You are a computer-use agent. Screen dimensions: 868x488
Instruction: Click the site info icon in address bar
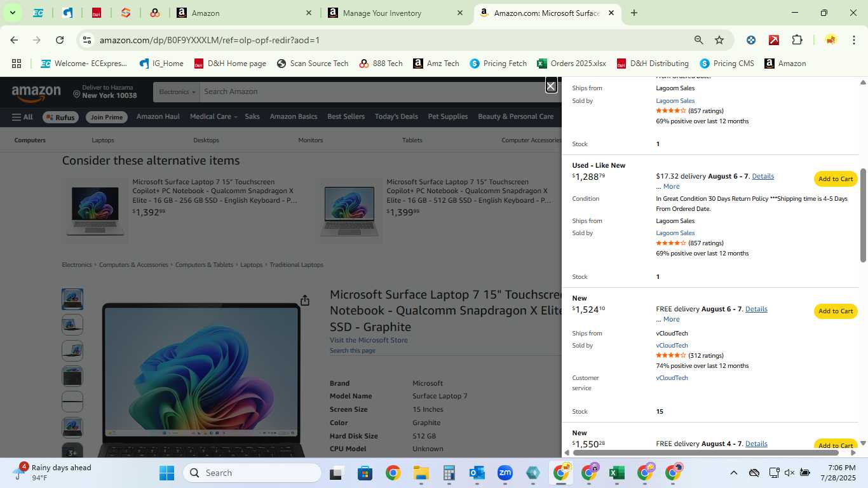[x=87, y=40]
